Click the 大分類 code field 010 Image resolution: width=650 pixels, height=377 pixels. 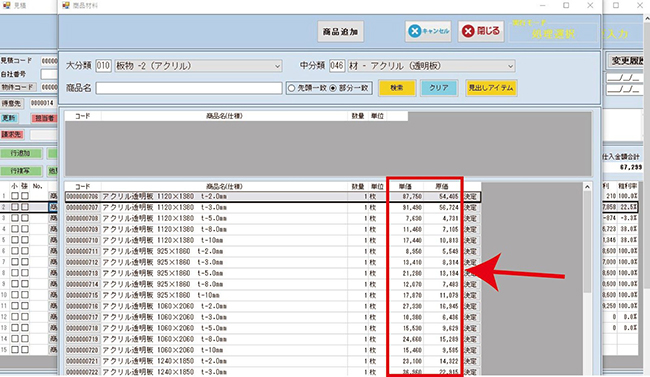coord(103,66)
